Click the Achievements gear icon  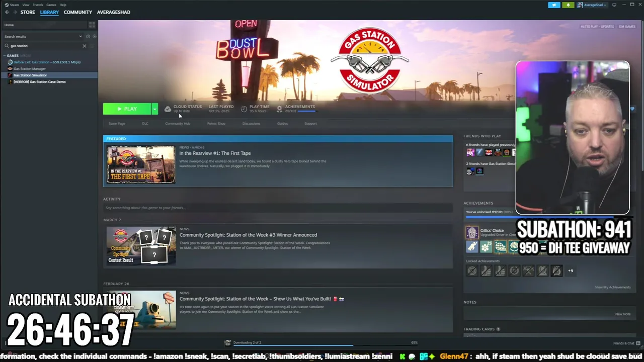(279, 109)
